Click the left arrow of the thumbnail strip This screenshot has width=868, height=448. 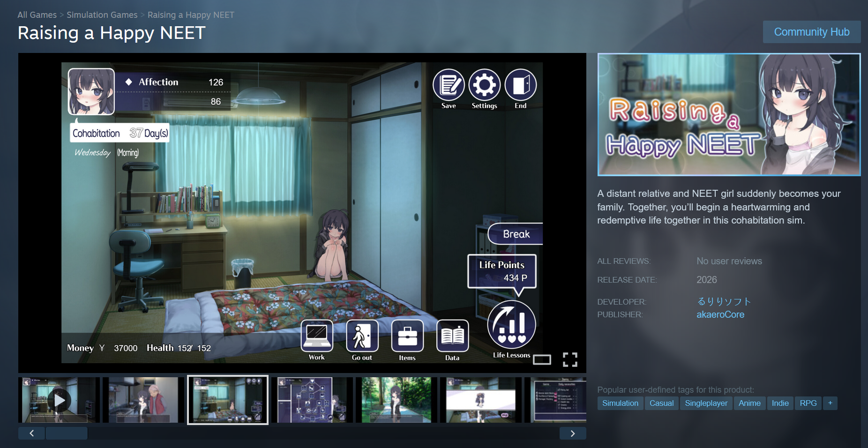click(31, 433)
